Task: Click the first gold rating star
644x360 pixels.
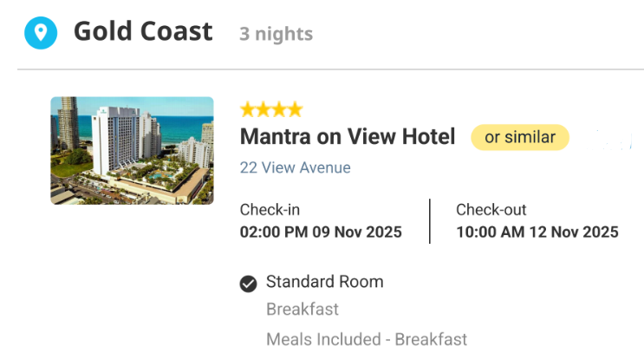Action: 247,109
